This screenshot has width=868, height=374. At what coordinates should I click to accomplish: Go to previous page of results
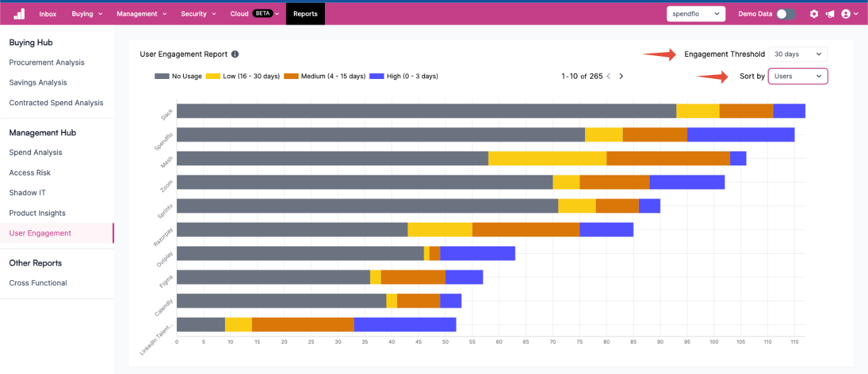point(609,76)
